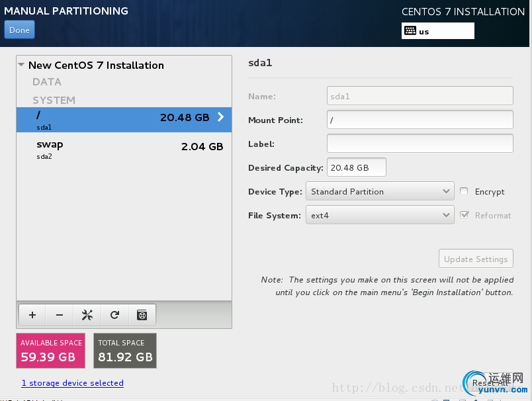The width and height of the screenshot is (532, 401).
Task: Click the MANUAL PARTITIONING title
Action: click(66, 11)
